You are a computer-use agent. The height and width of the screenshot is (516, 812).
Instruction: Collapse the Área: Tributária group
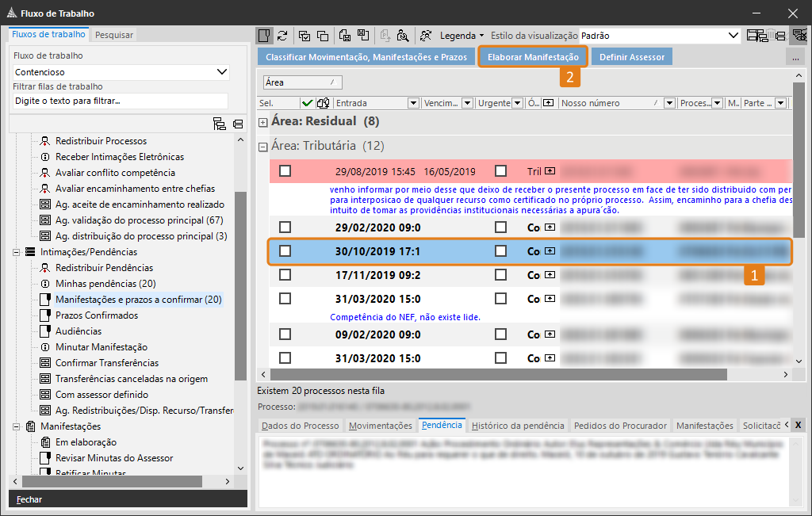[263, 147]
